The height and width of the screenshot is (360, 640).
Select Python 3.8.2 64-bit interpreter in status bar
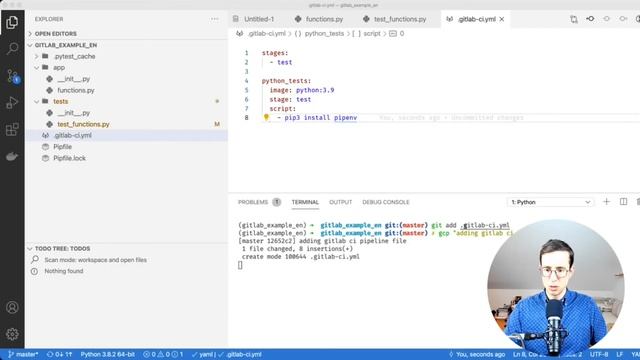click(107, 354)
